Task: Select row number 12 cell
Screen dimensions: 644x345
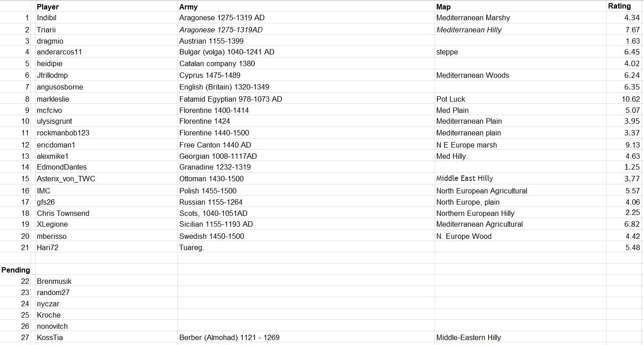Action: (18, 145)
